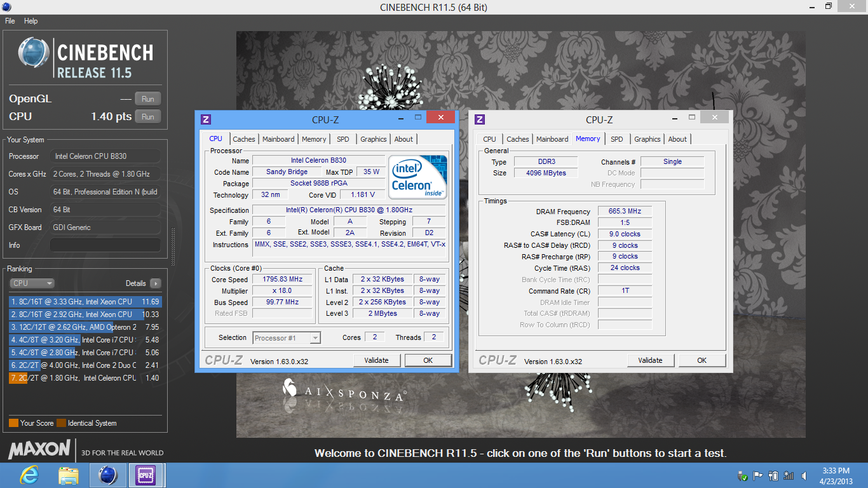
Task: Switch to Memory tab in left CPU-Z window
Action: (x=314, y=139)
